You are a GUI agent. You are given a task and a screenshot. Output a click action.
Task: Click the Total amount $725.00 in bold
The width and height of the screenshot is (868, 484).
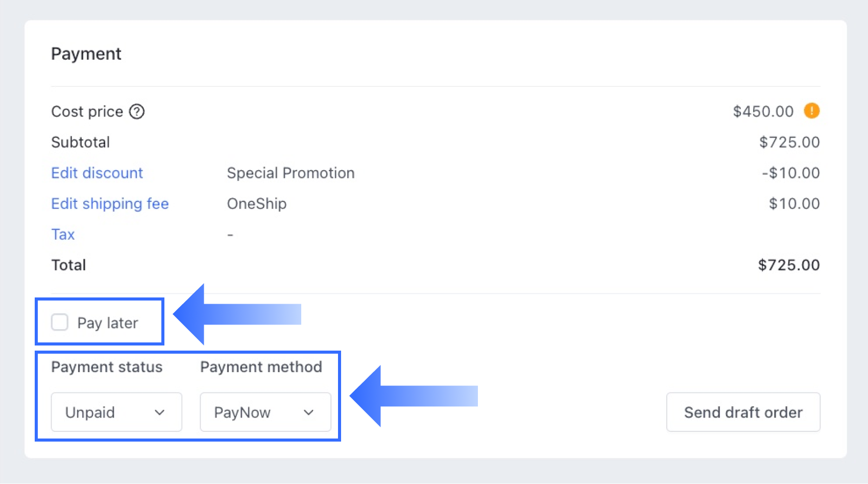click(788, 265)
